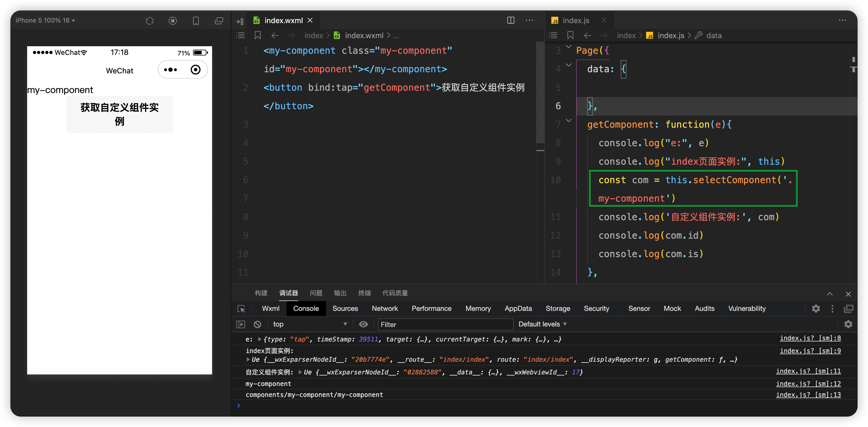Open source link index.js? [sm]:13
The height and width of the screenshot is (427, 868).
808,395
